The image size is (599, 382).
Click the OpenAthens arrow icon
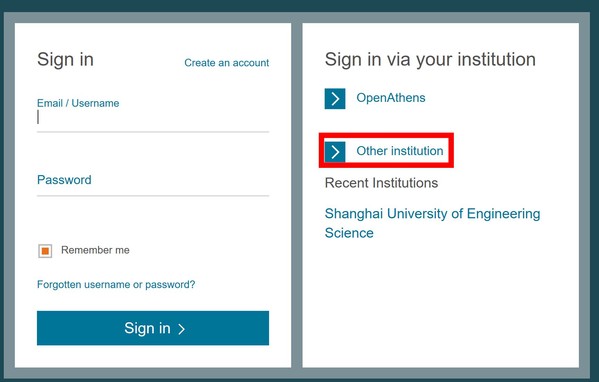pyautogui.click(x=335, y=99)
